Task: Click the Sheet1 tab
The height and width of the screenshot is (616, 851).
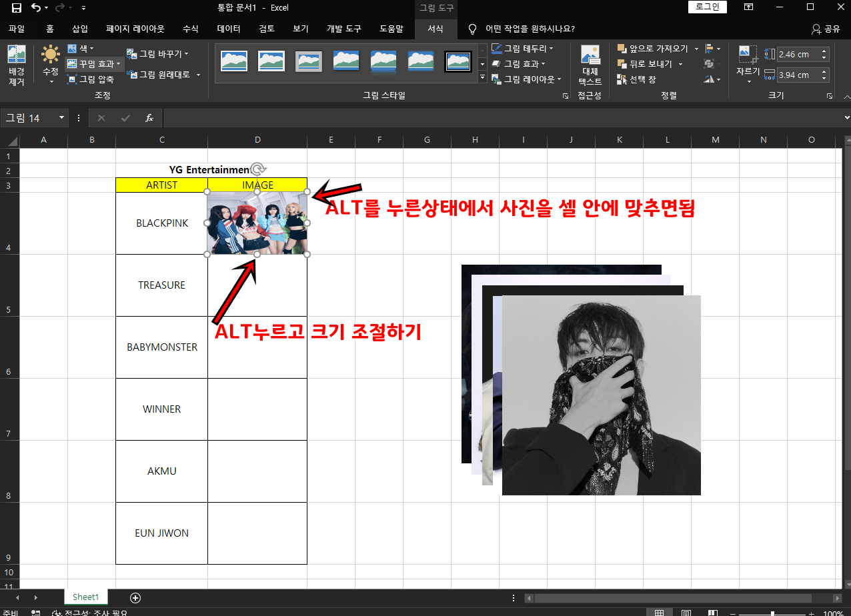Action: point(85,597)
